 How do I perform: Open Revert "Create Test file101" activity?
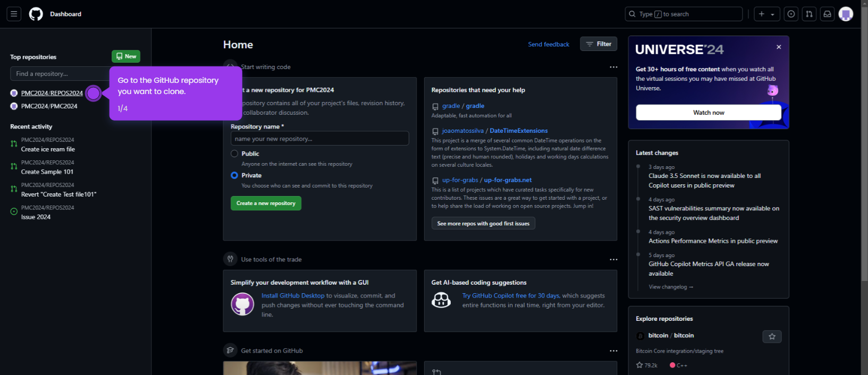(59, 194)
